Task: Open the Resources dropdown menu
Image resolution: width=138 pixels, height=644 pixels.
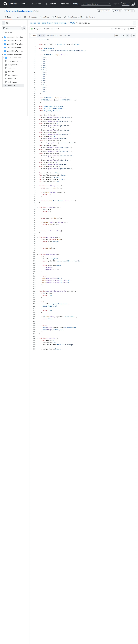Action: click(38, 4)
